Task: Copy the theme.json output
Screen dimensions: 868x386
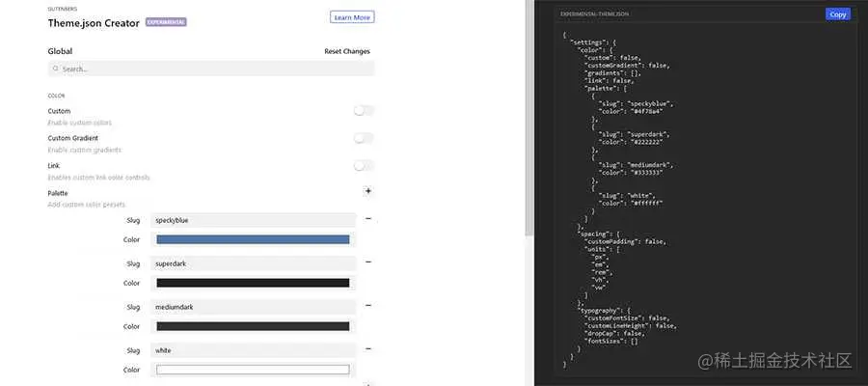Action: 837,14
